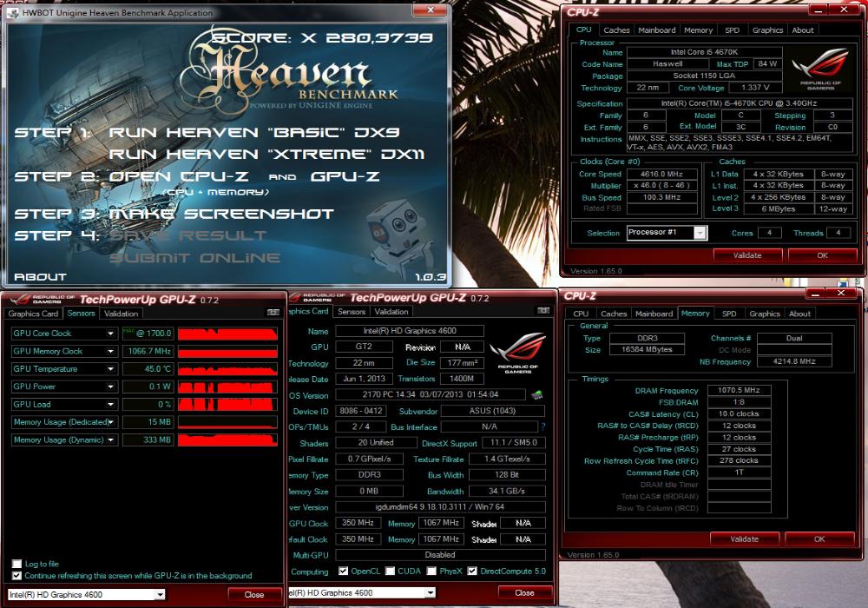Viewport: 868px width, 608px height.
Task: Click the BIOS chip icon next to BIOS Version
Action: [536, 395]
